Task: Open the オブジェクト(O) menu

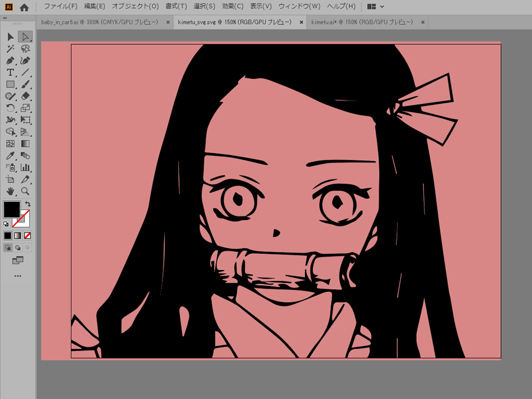Action: pos(135,7)
